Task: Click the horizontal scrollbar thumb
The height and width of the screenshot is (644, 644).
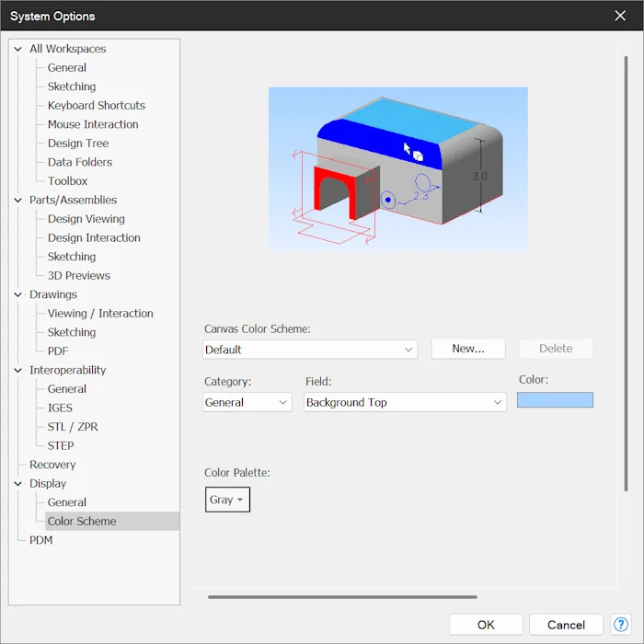Action: 342,597
